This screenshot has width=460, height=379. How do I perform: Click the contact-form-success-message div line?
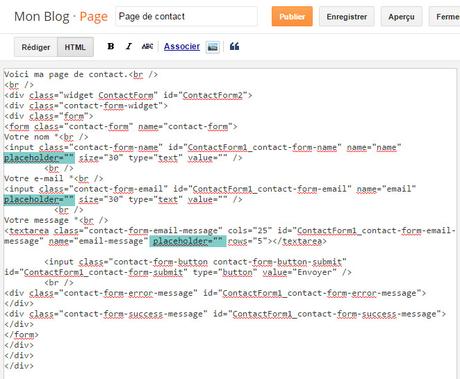point(225,314)
